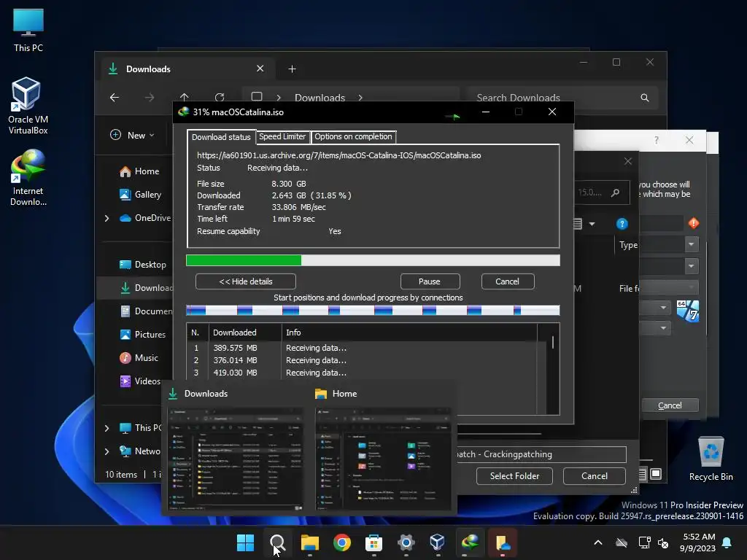Click Cancel next to Select Folder
747x560 pixels.
click(x=594, y=476)
